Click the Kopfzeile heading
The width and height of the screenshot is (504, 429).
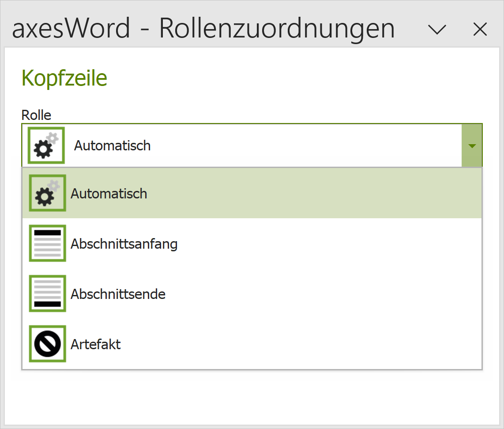(x=64, y=78)
